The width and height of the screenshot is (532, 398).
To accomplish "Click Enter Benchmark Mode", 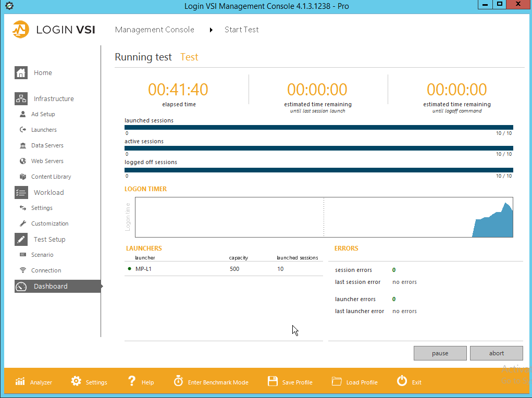I will coord(218,382).
